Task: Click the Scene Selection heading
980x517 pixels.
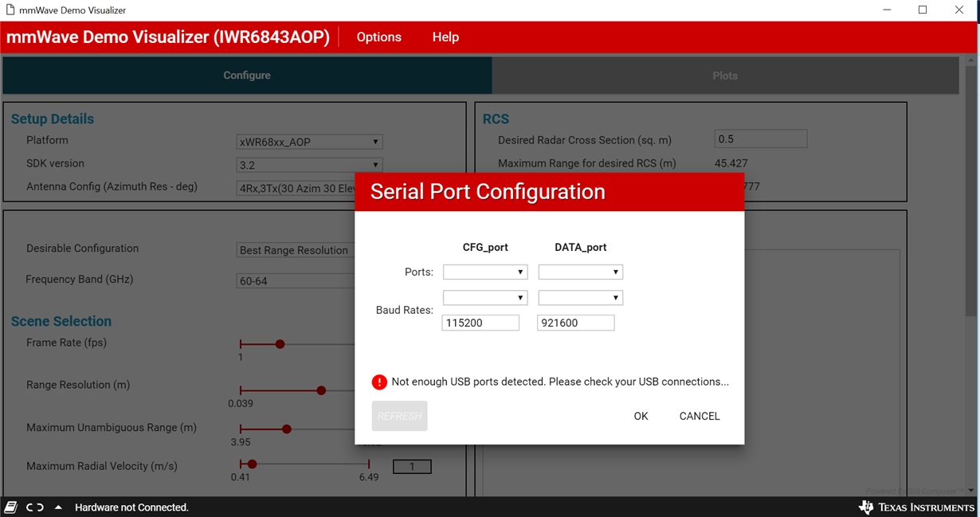Action: click(61, 321)
